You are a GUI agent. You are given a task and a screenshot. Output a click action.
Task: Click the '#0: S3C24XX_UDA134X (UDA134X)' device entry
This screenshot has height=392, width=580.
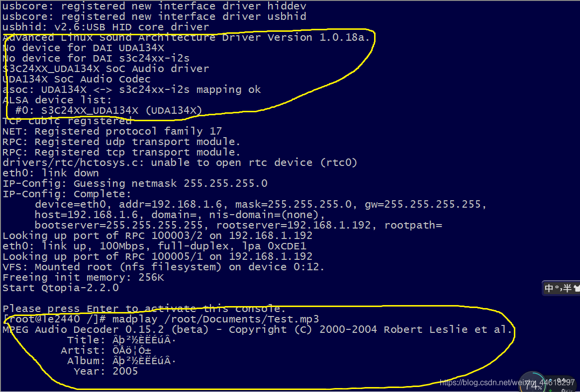tap(109, 110)
